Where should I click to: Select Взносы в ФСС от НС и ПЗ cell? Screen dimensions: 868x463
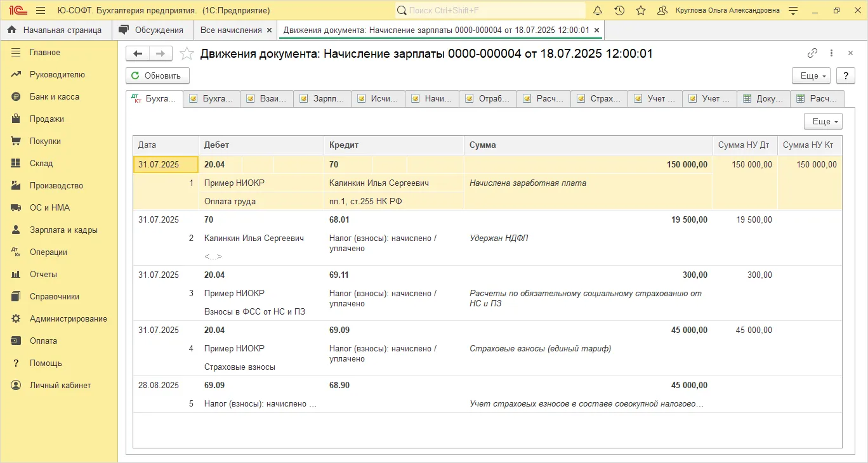coord(261,311)
